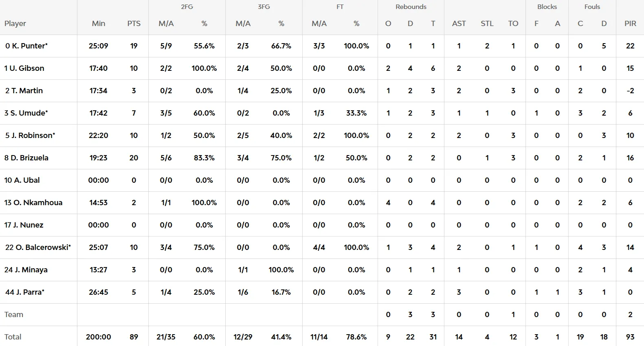Open K. Punter's player row
The width and height of the screenshot is (644, 346).
[x=322, y=46]
